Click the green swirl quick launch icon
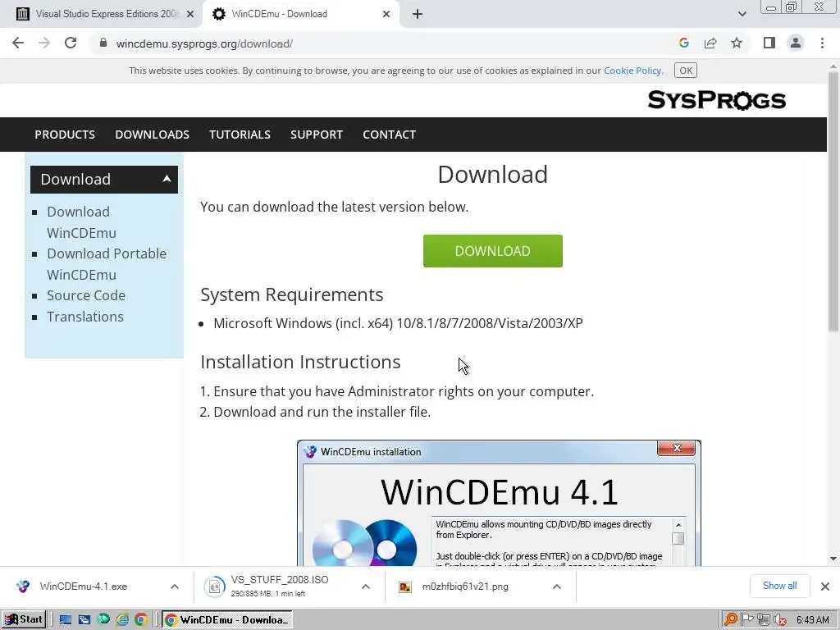This screenshot has width=840, height=630. click(x=103, y=620)
